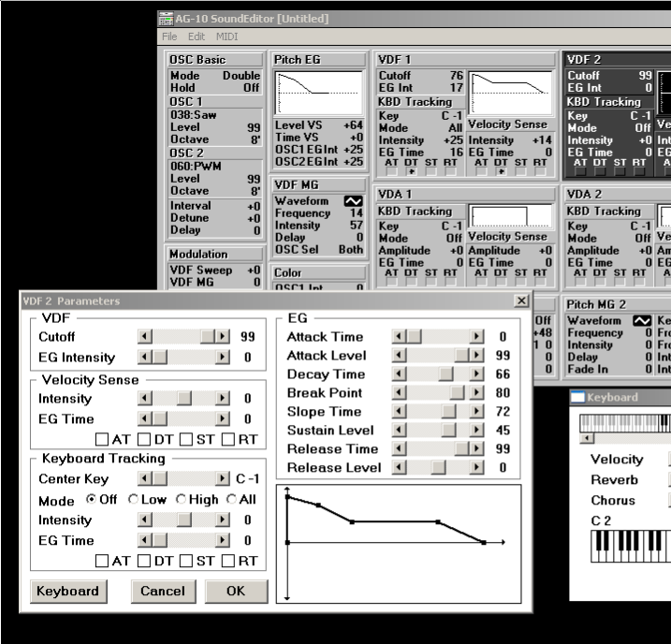Image resolution: width=671 pixels, height=644 pixels.
Task: Select Low keyboard tracking mode
Action: (133, 499)
